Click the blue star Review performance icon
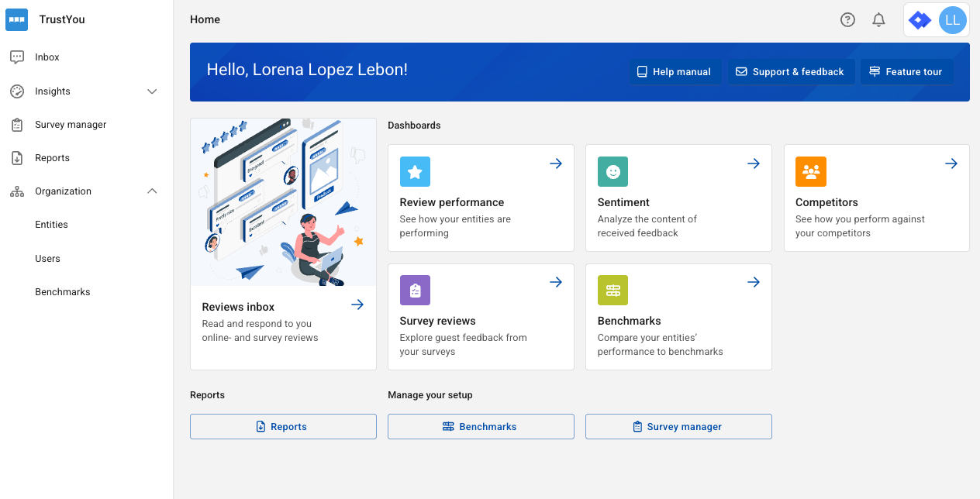Screen dimensions: 980x499 [x=415, y=171]
